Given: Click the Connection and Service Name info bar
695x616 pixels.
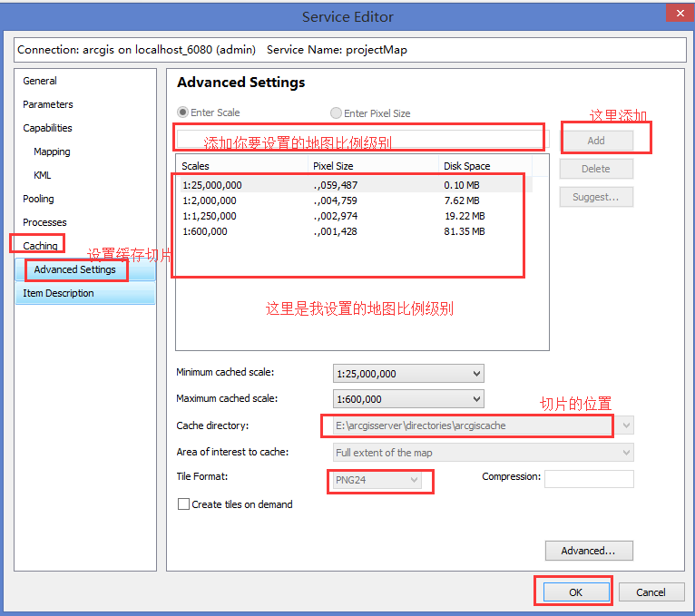Looking at the screenshot, I should (350, 50).
